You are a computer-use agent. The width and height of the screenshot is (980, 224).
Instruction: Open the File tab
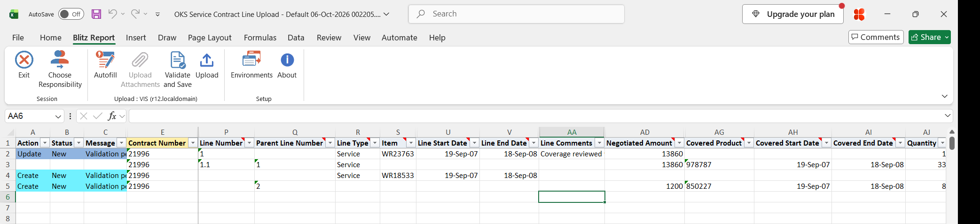[x=18, y=38]
